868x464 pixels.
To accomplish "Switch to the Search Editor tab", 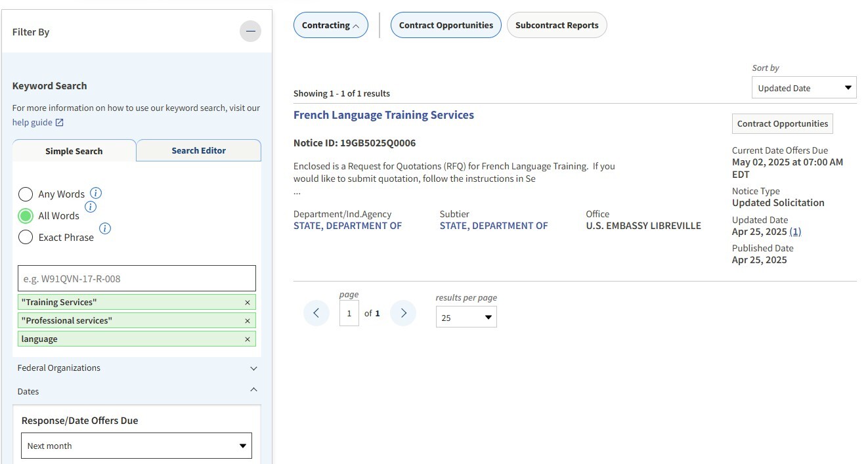I will [198, 150].
